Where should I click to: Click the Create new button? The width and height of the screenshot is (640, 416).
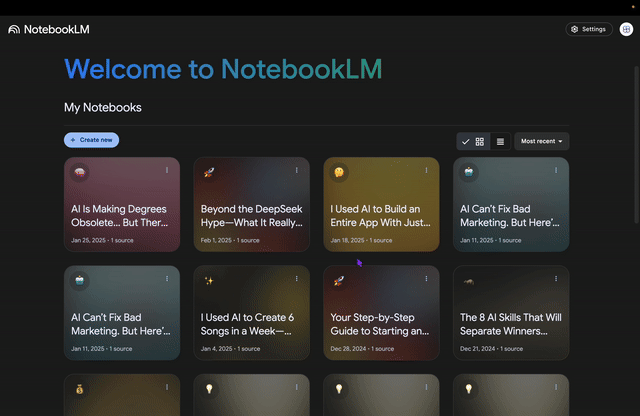pos(91,140)
